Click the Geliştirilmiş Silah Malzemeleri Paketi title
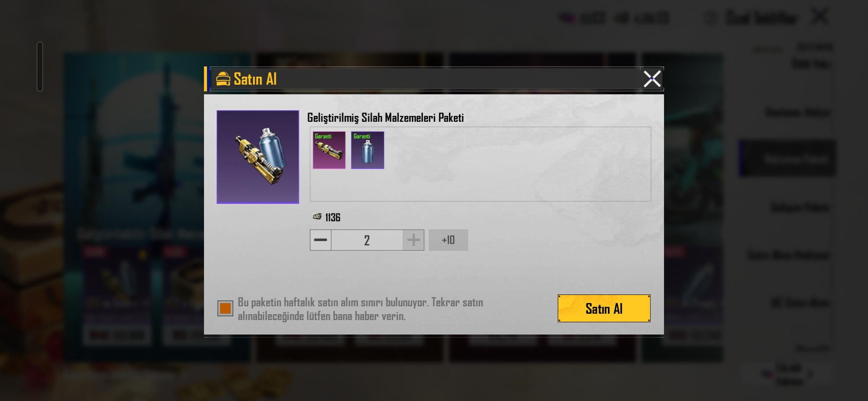The width and height of the screenshot is (868, 401). click(x=385, y=118)
